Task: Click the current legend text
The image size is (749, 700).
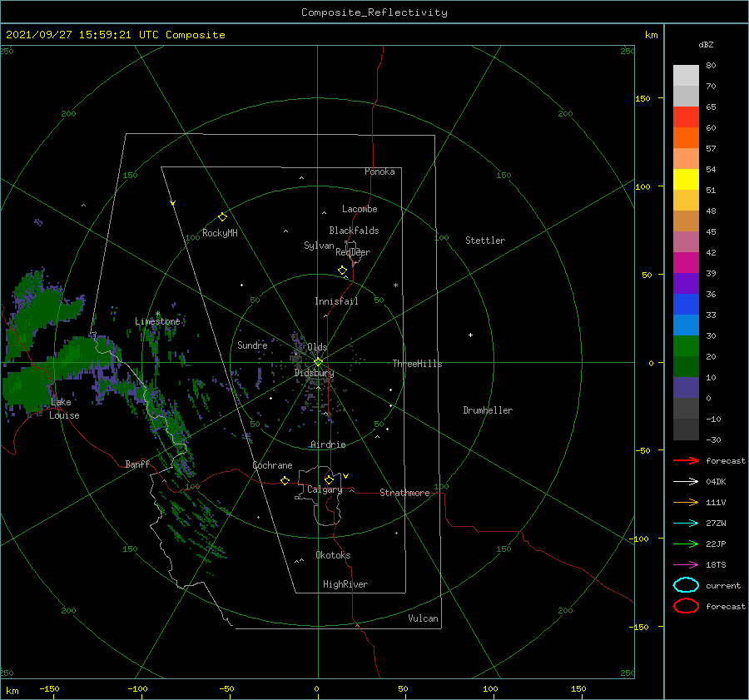Action: (722, 586)
